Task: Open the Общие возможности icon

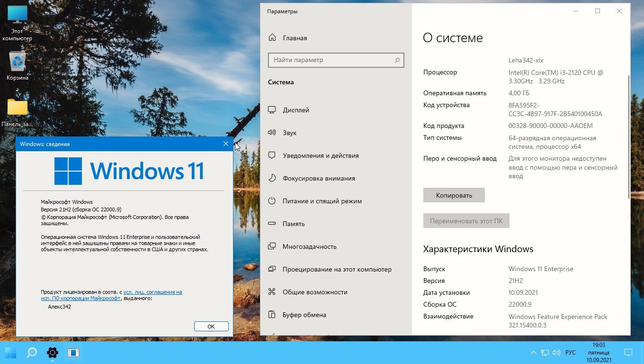Action: (272, 292)
